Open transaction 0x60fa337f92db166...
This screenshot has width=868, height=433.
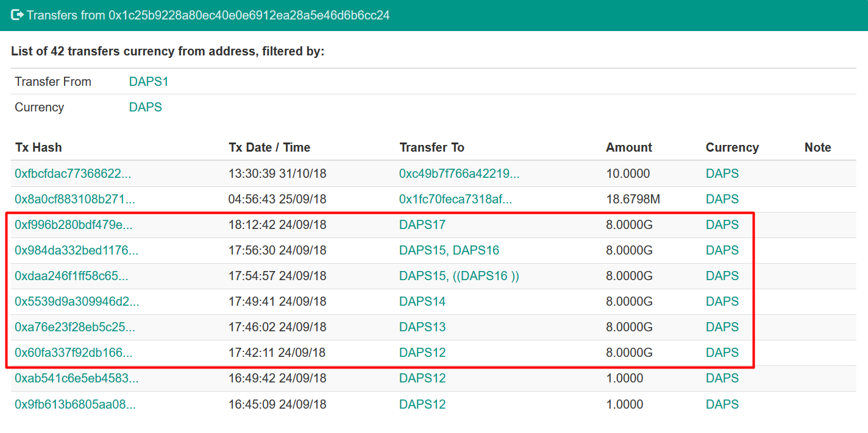(74, 353)
